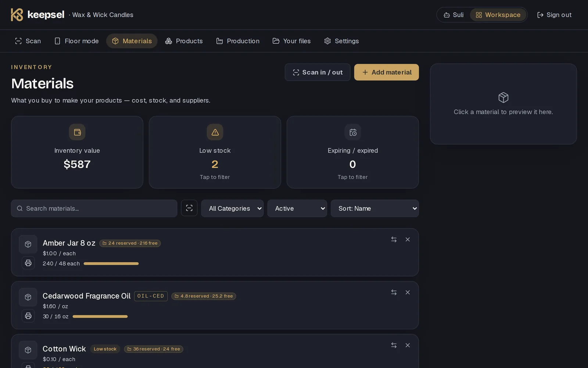Remove Cedarwood Fragrance Oil with X icon
The height and width of the screenshot is (368, 588).
pyautogui.click(x=408, y=293)
